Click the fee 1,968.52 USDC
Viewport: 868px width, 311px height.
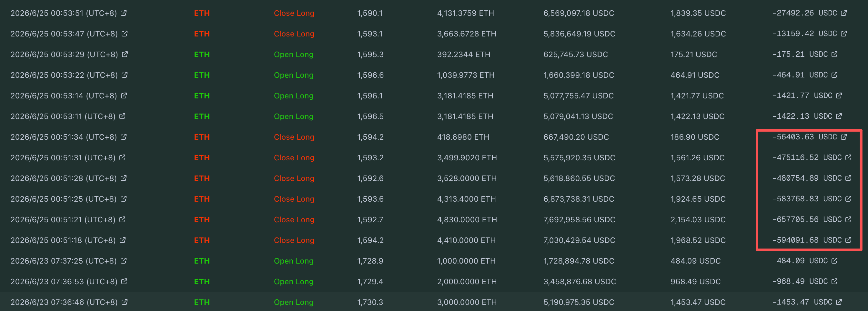click(698, 240)
